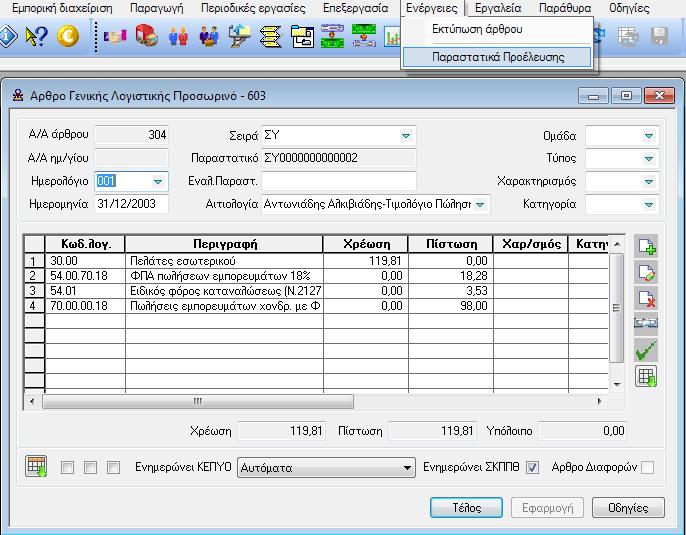Open the Περιοδικές εργασίες menu
The height and width of the screenshot is (535, 686).
tap(253, 8)
